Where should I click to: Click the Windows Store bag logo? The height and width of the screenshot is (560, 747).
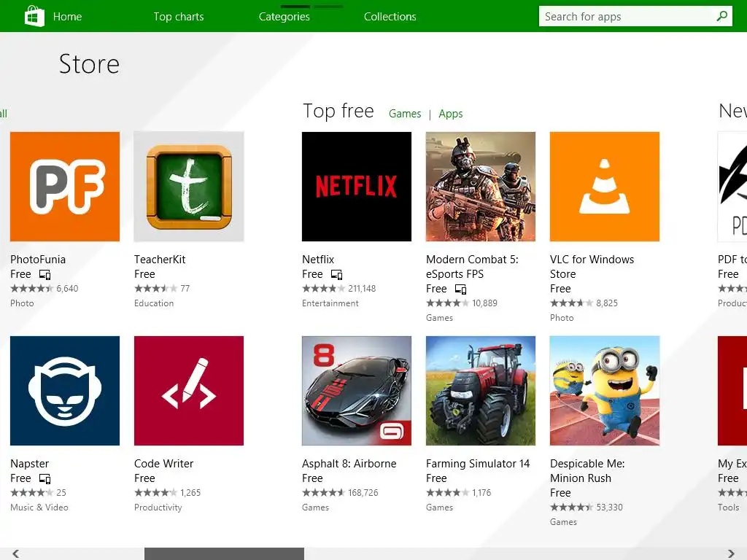point(34,16)
